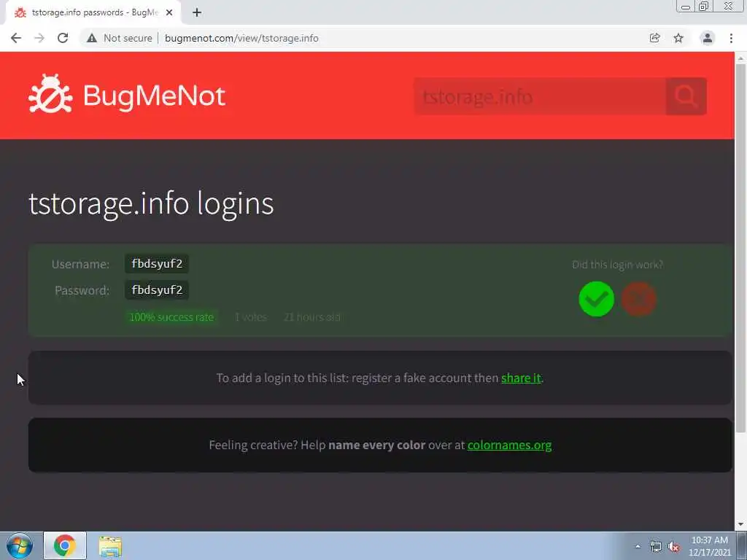This screenshot has height=560, width=747.
Task: Open the File Explorer taskbar icon
Action: (111, 546)
